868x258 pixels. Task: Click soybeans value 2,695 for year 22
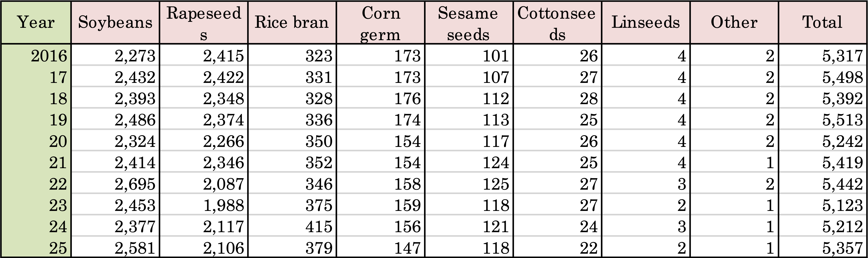click(135, 184)
